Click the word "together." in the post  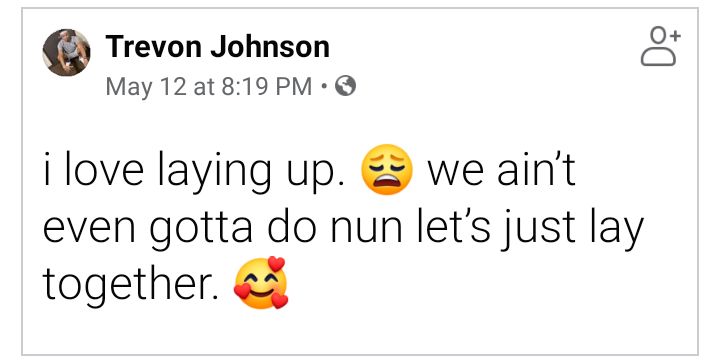tap(131, 285)
